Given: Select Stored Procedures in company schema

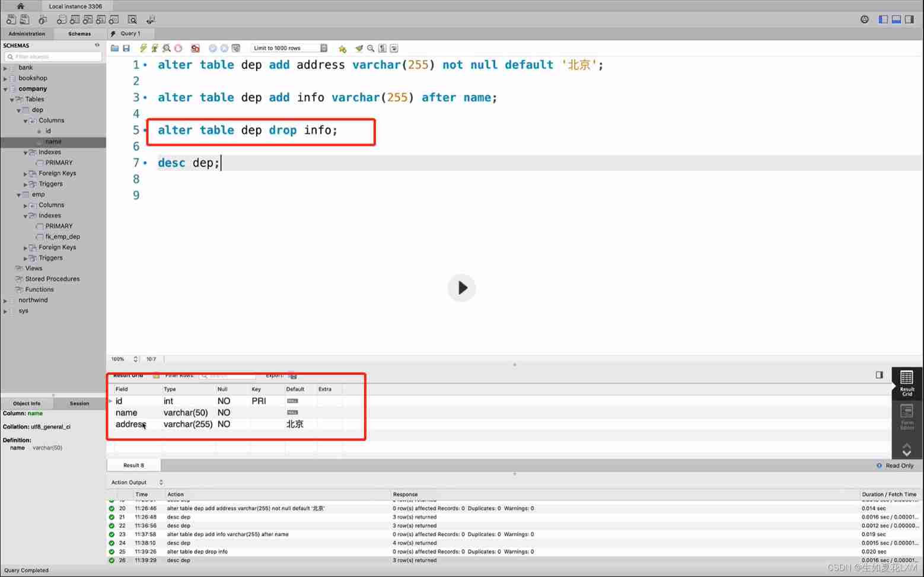Looking at the screenshot, I should 52,279.
